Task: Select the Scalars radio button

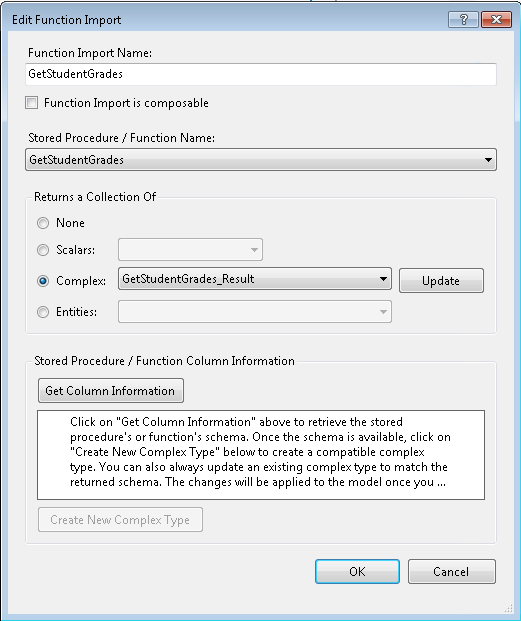Action: click(x=43, y=250)
